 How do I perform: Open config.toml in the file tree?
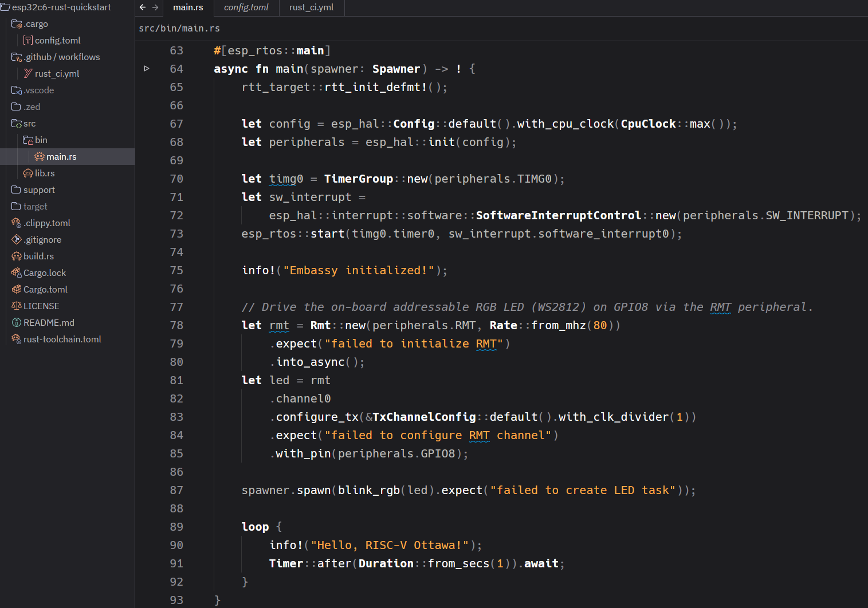tap(68, 40)
